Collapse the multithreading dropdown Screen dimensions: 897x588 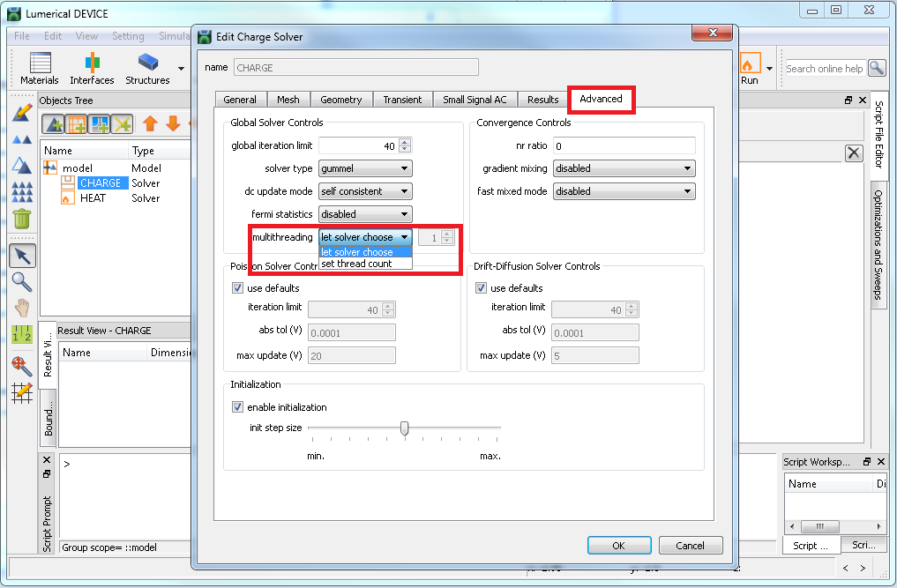[365, 237]
